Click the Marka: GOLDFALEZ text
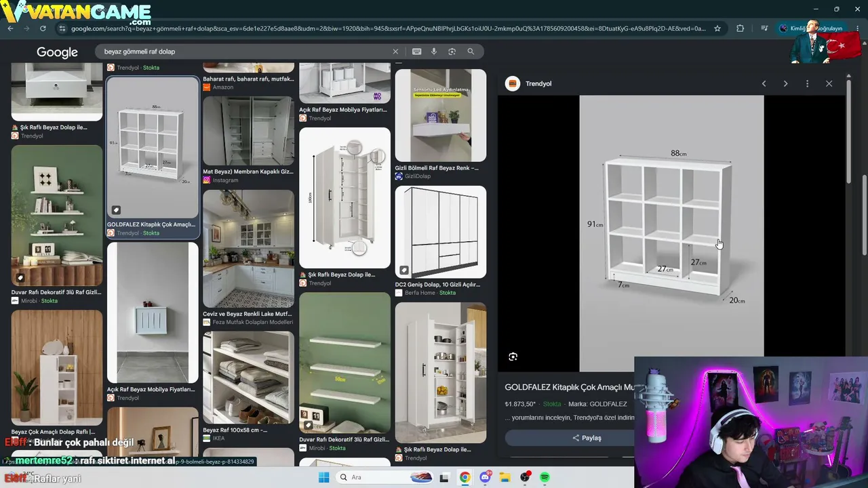The image size is (868, 488). point(597,405)
